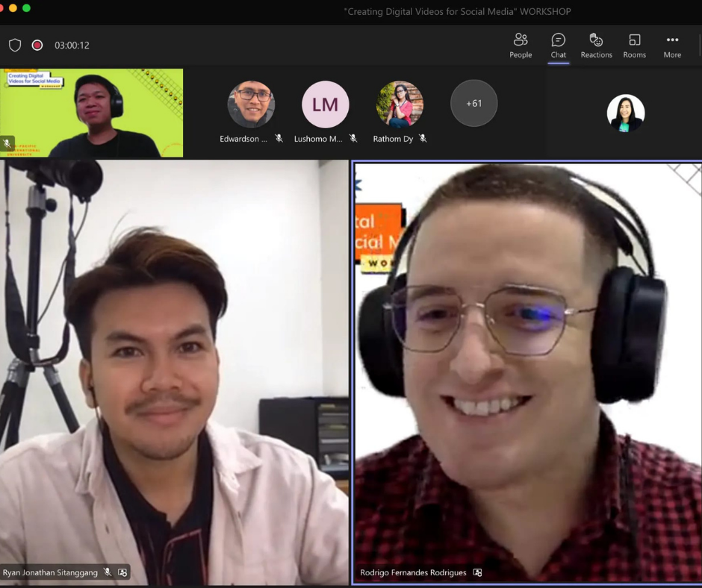Click the muted mic icon beside Rathom Dy
The width and height of the screenshot is (702, 588).
tap(423, 139)
